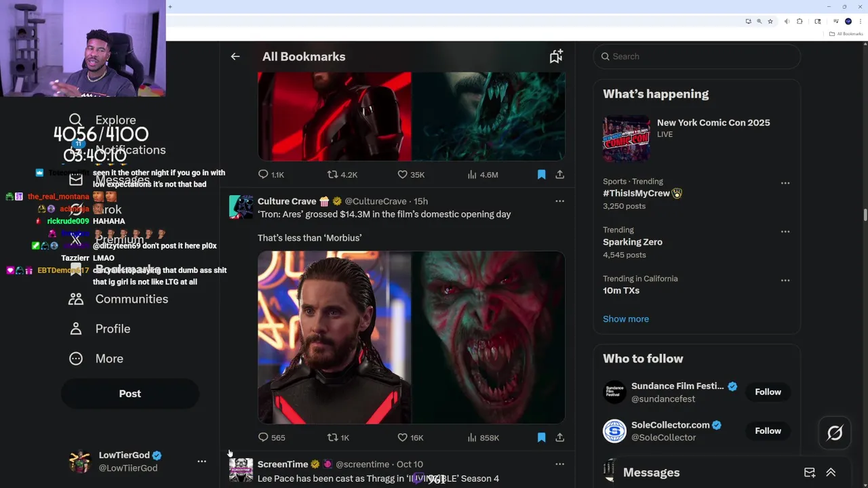Unbookmark the Culture Crave Tron: Ares post

541,438
